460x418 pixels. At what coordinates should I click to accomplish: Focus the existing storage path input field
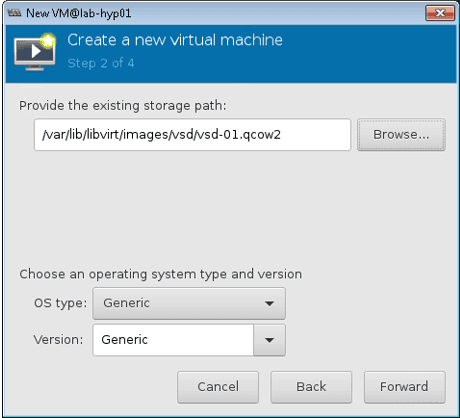pos(192,135)
